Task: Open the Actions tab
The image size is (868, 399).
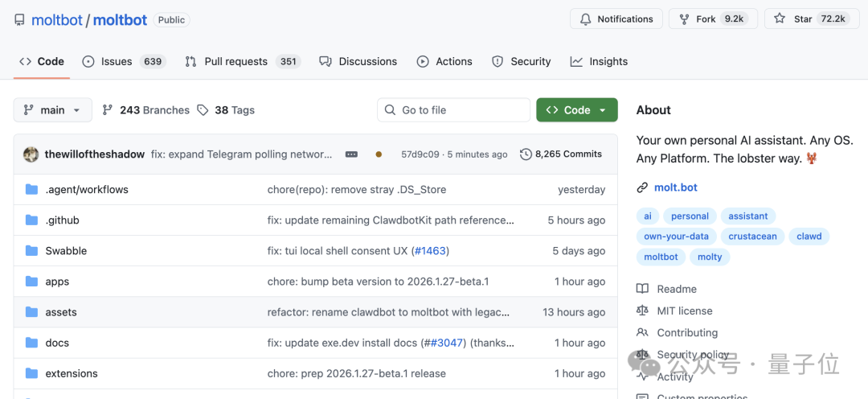Action: (444, 61)
